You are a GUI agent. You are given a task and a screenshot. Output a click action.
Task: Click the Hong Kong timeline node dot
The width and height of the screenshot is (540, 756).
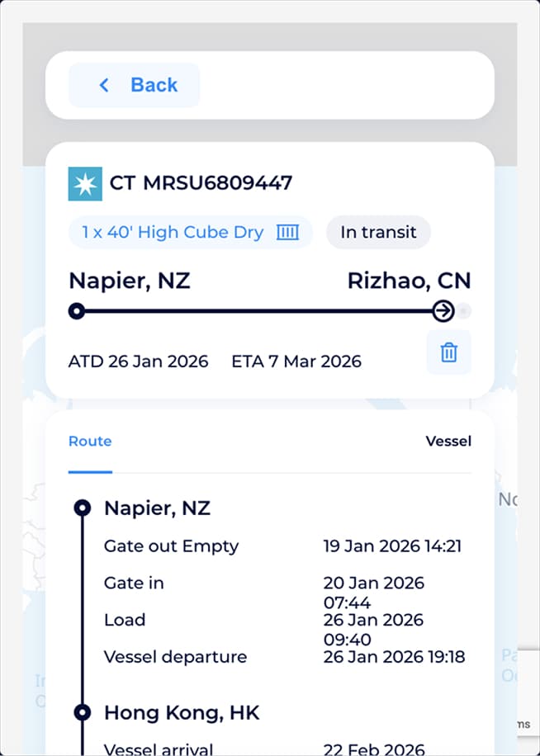click(x=83, y=712)
